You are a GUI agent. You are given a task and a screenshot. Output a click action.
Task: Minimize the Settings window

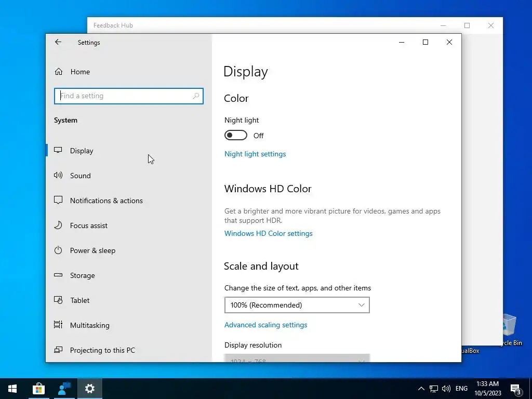click(402, 42)
